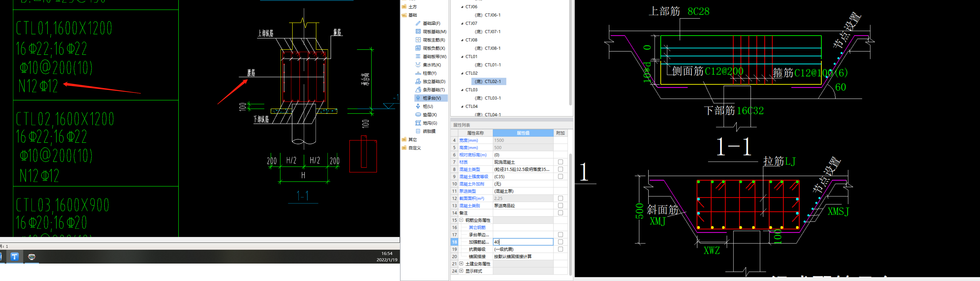Collapse the CTJ06 tree node

click(462, 7)
